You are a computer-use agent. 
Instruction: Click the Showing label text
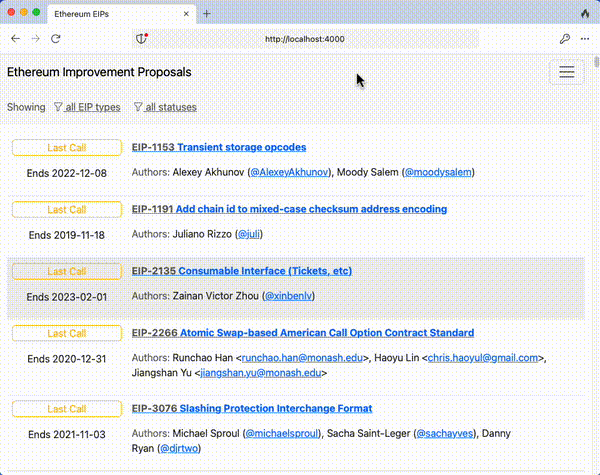coord(26,107)
